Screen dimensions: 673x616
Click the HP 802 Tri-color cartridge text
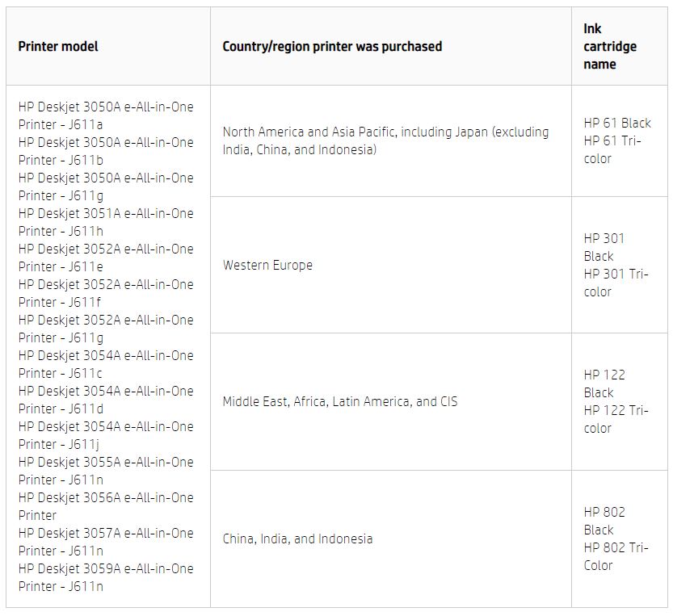coord(616,557)
